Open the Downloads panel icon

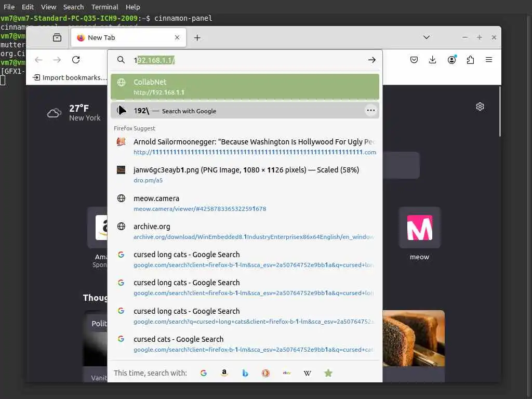(433, 60)
